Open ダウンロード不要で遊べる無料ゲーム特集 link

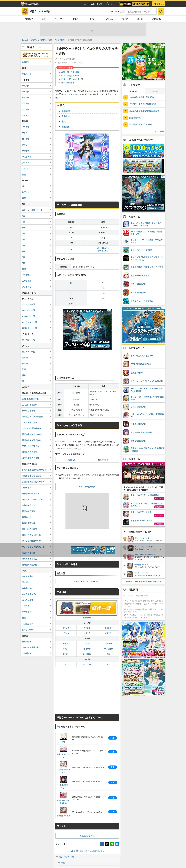click(x=144, y=582)
